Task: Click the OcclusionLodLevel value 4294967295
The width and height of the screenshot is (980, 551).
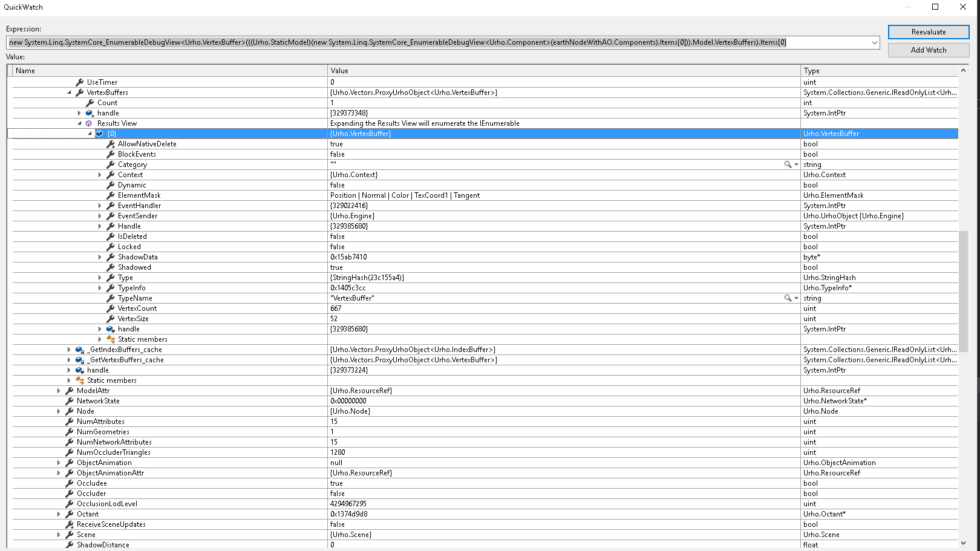Action: (x=348, y=504)
